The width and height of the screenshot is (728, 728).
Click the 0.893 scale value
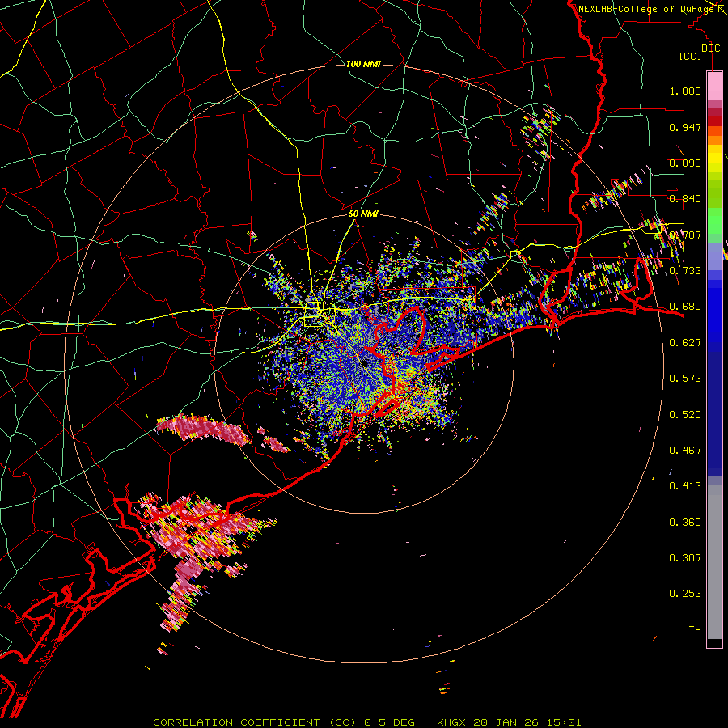click(x=685, y=163)
